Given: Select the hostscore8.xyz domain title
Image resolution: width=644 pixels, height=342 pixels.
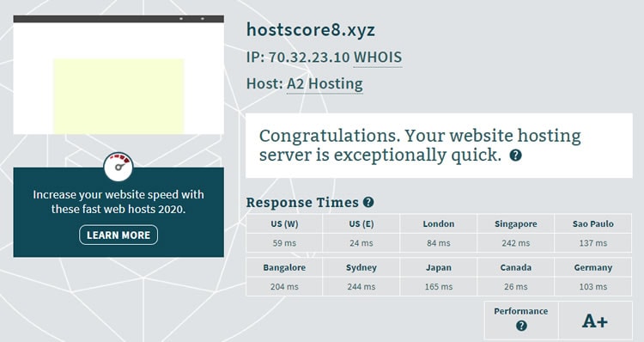Looking at the screenshot, I should click(x=311, y=30).
